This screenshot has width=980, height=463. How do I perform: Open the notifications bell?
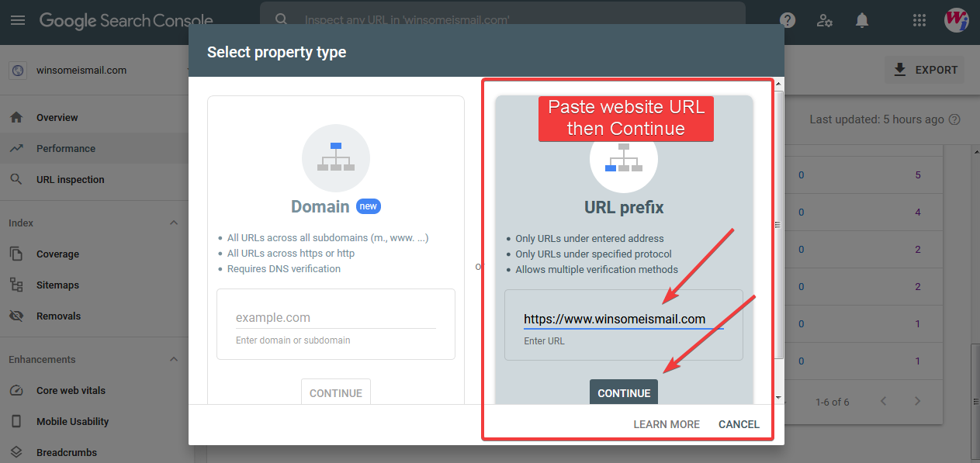coord(862,21)
